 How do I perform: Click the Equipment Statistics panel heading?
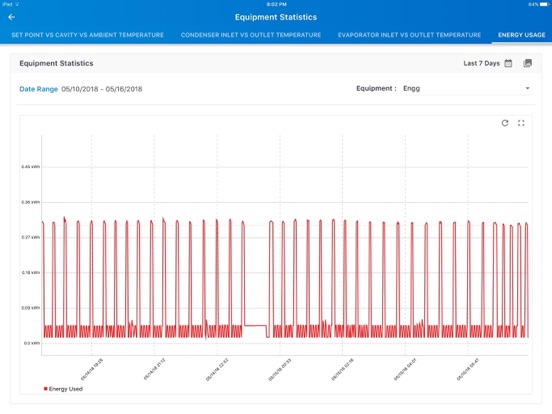[56, 63]
